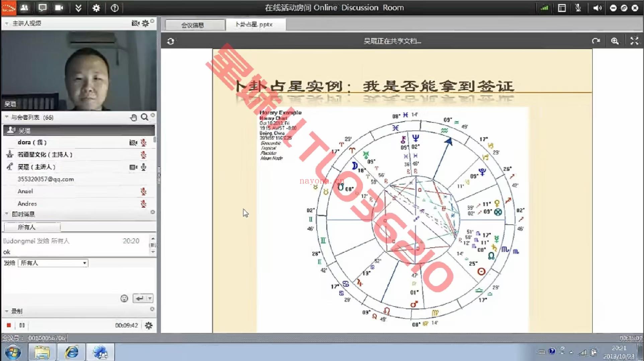The image size is (644, 361).
Task: Send the chat message with enter button
Action: point(140,298)
